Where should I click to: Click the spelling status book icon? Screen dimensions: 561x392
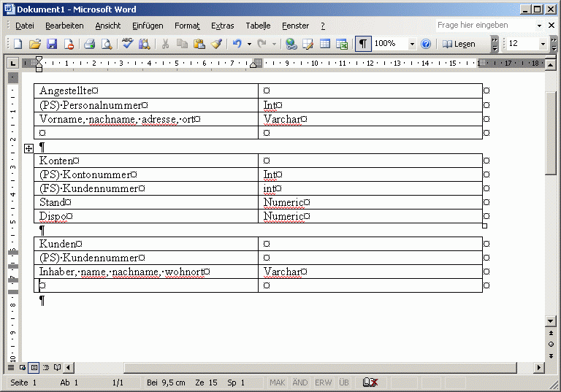pyautogui.click(x=370, y=383)
